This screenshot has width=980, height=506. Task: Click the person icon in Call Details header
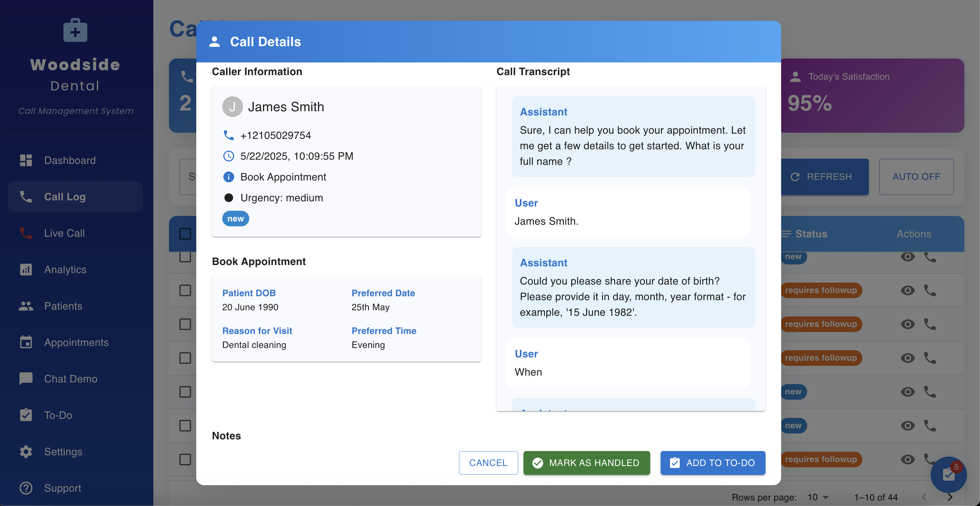(214, 42)
